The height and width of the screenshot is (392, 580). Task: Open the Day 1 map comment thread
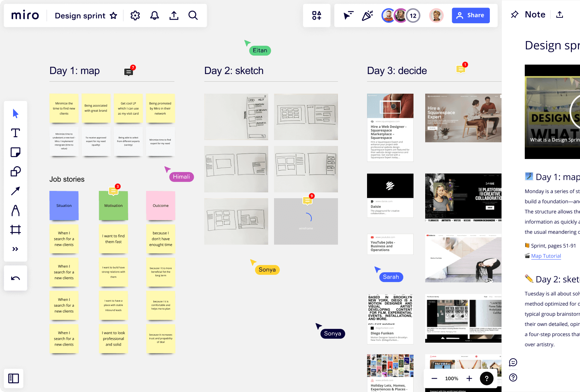click(128, 72)
